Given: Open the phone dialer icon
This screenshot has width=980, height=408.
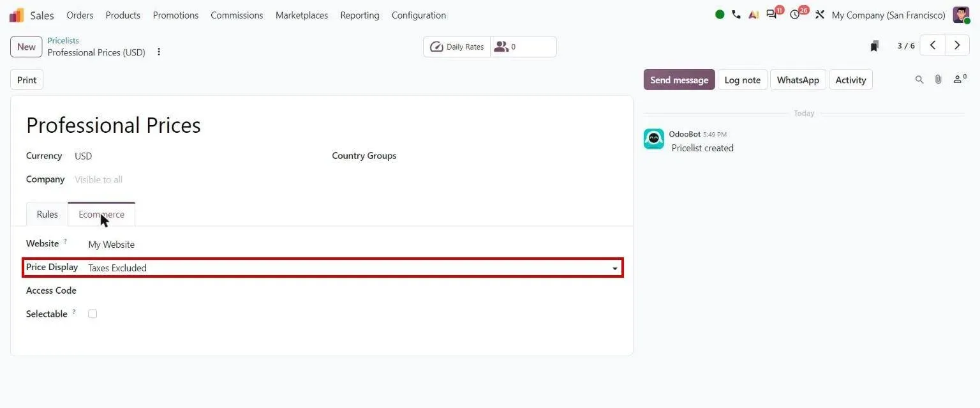Looking at the screenshot, I should click(736, 15).
